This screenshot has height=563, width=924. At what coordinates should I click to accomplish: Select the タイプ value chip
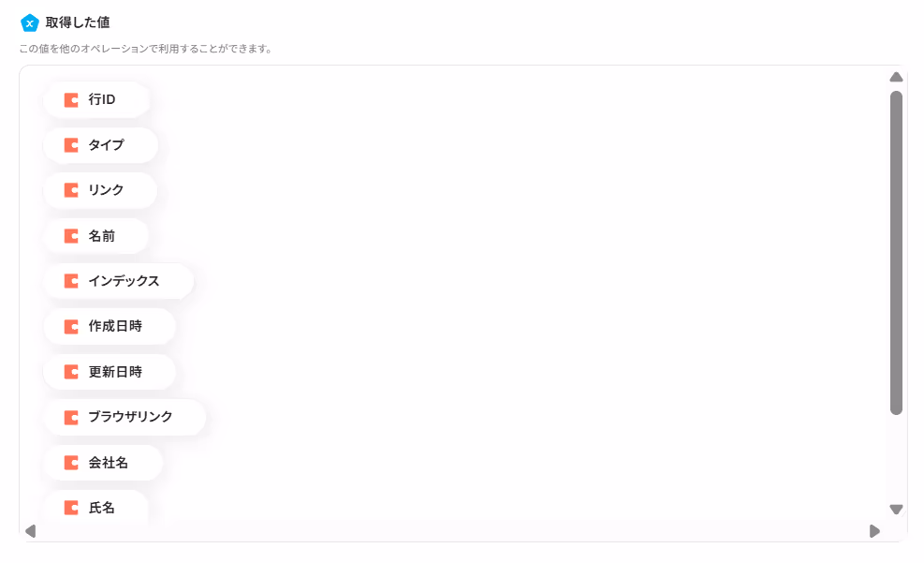(x=101, y=145)
